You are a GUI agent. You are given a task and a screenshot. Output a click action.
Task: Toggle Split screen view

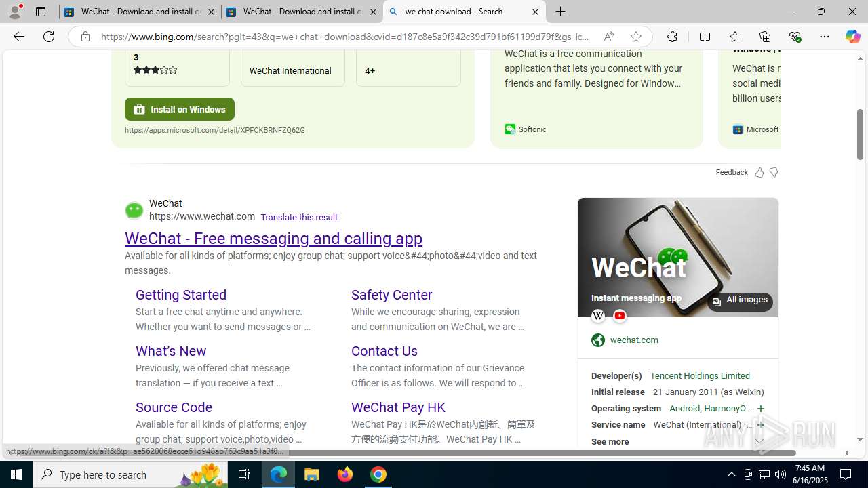705,37
